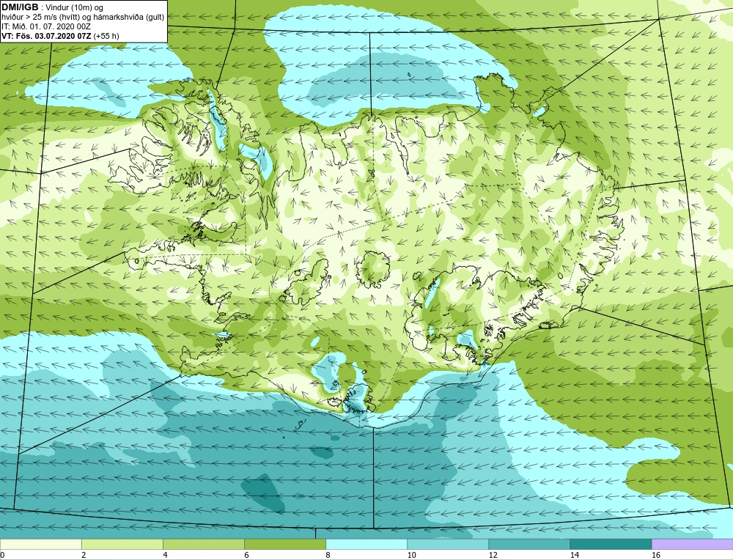Click the purple above-16 m/s legend swatch
733x560 pixels.
coord(693,545)
